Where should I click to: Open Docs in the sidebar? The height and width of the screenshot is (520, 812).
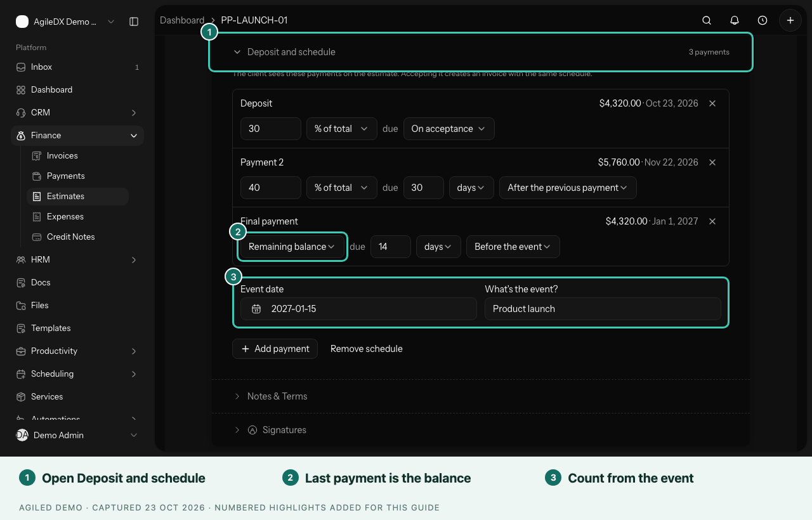[77, 282]
